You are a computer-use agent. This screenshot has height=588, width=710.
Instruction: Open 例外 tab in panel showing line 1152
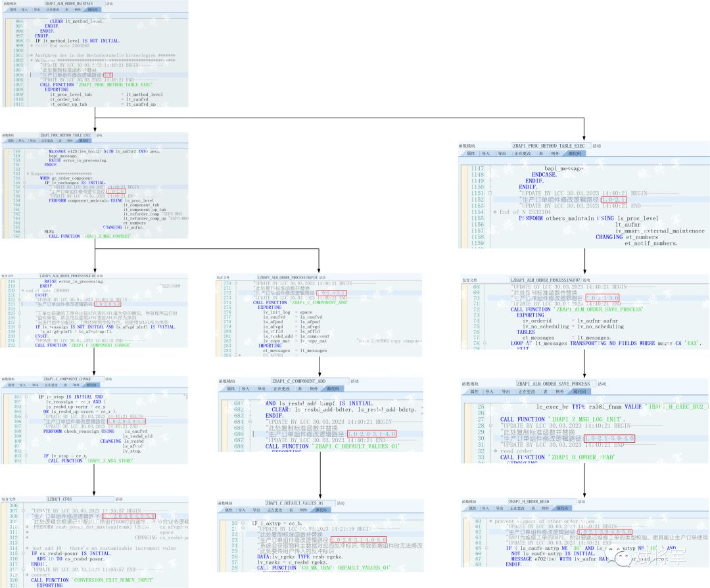coord(555,154)
